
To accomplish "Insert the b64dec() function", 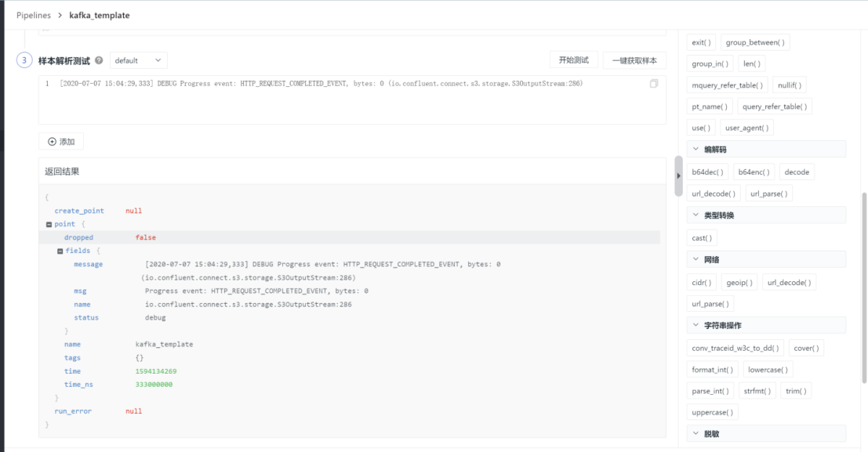I will pos(707,172).
